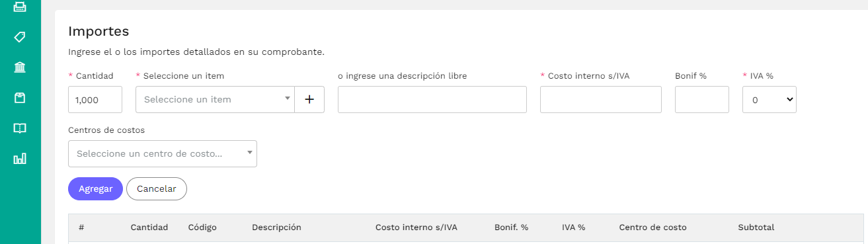Image resolution: width=868 pixels, height=244 pixels.
Task: Open the IVA % dropdown
Action: pyautogui.click(x=769, y=99)
